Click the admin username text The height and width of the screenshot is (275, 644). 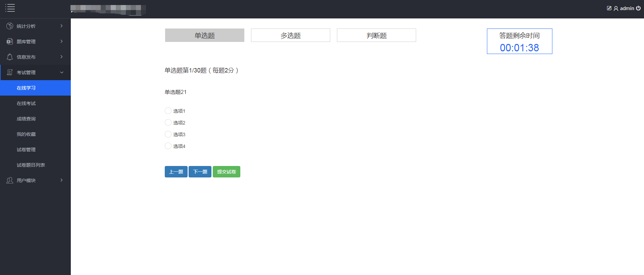627,8
